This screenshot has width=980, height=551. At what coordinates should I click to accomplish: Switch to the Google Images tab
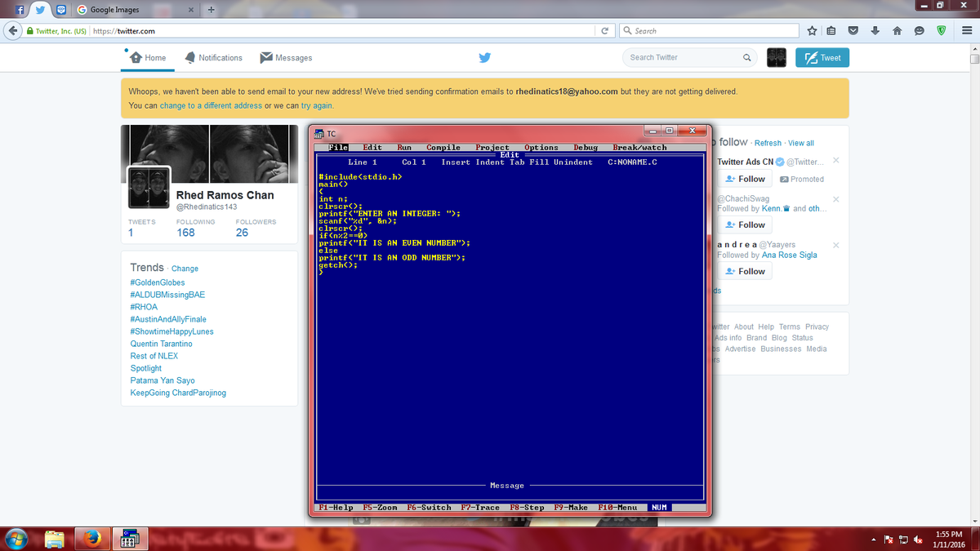pos(136,10)
